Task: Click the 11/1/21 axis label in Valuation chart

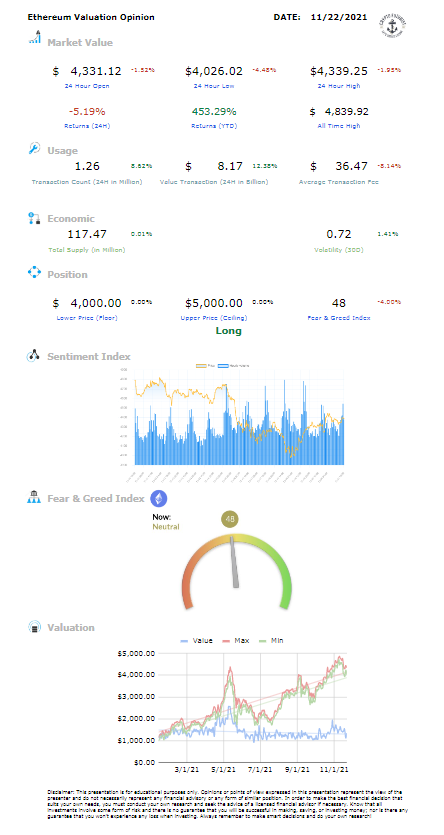Action: (335, 769)
